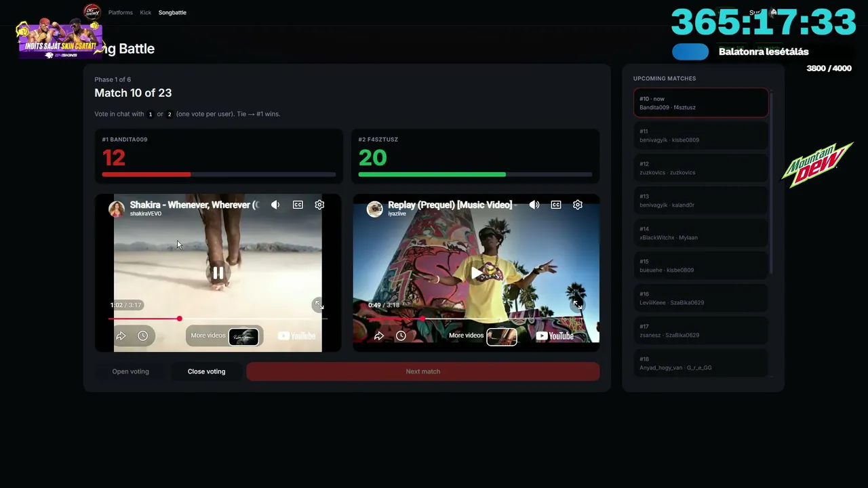Toggle captions on the Shakira video

tap(298, 205)
